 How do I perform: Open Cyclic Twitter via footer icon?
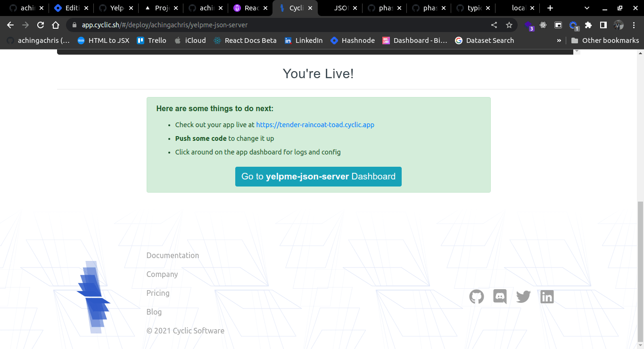[523, 297]
